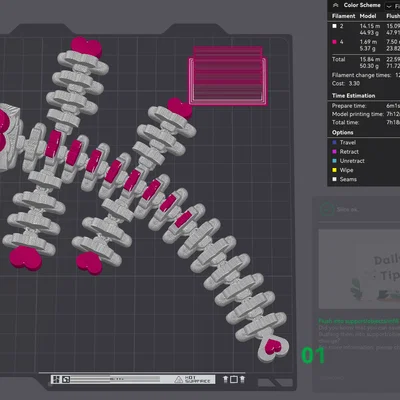The image size is (400, 400).
Task: Open the Daily Tips thumbnail image
Action: (x=359, y=269)
